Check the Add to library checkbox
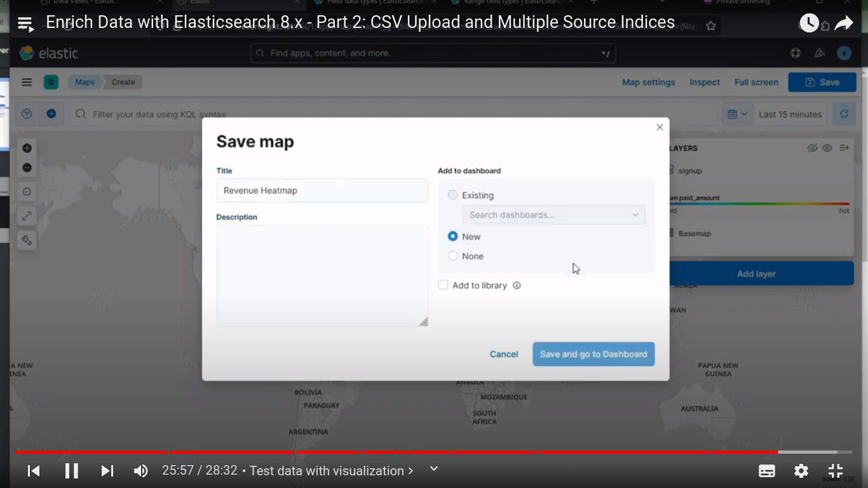Screen dimensions: 868x488 tap(443, 285)
